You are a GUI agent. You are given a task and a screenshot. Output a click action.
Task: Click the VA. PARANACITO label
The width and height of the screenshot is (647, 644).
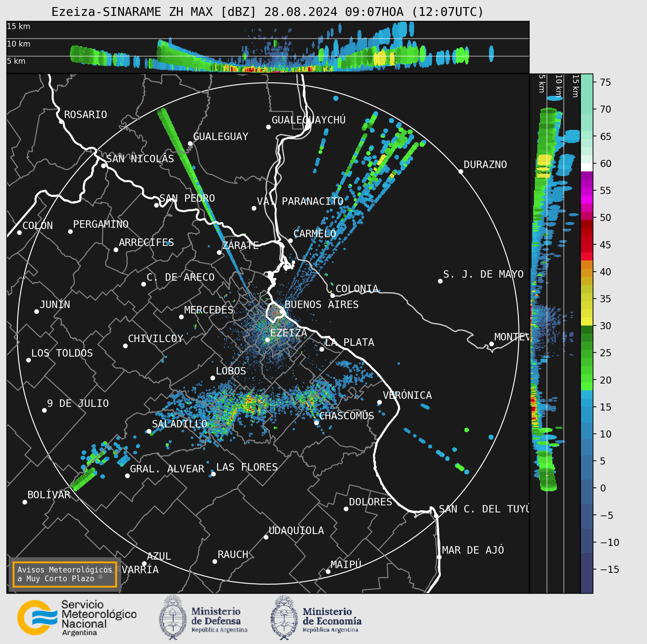(300, 201)
